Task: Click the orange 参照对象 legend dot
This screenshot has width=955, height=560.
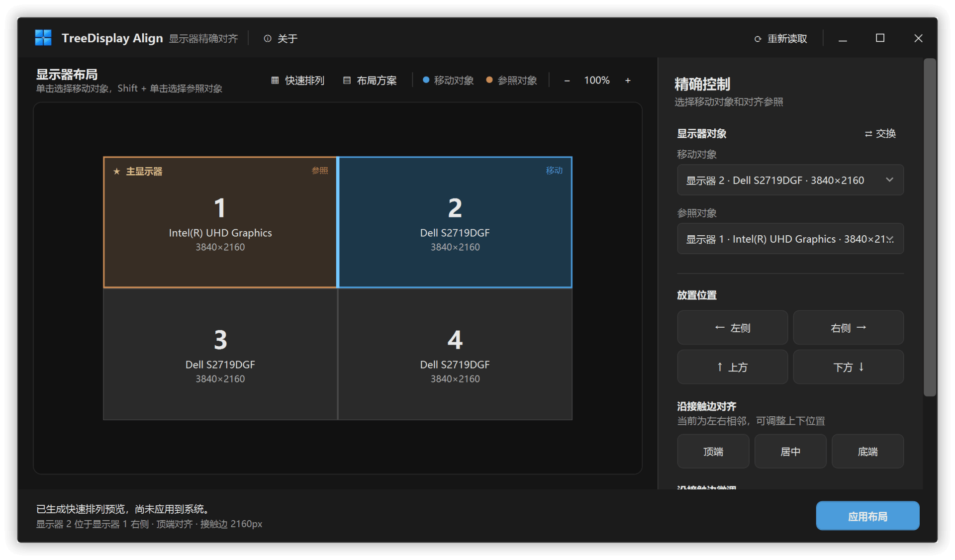Action: point(489,80)
